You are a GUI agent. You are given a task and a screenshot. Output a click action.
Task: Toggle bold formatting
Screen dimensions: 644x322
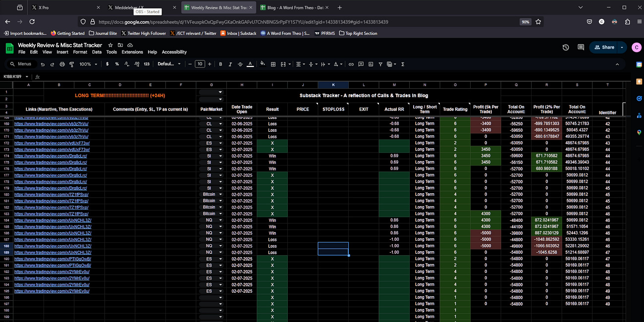tap(220, 64)
